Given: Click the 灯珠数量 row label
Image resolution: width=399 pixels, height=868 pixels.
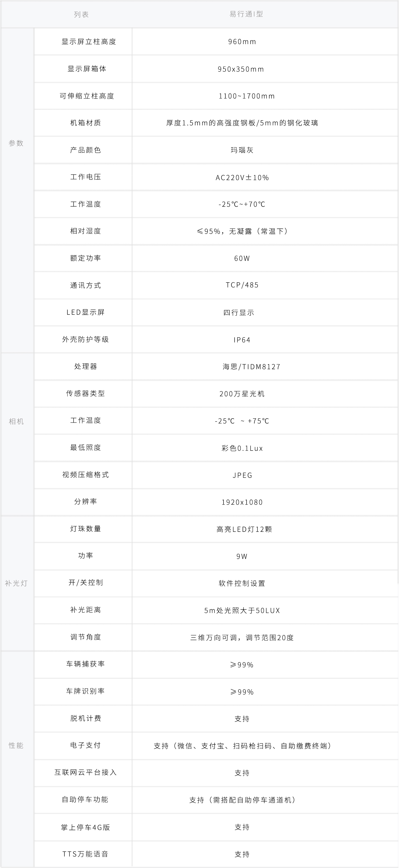Looking at the screenshot, I should [x=86, y=529].
